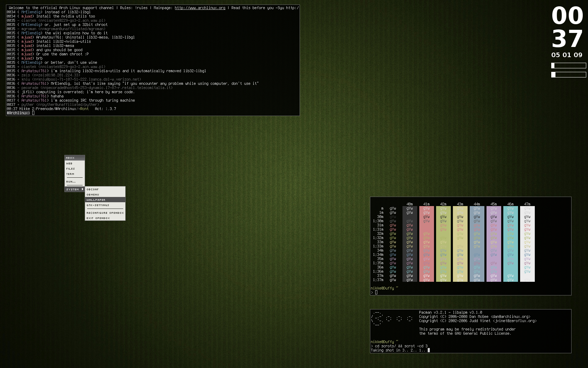Click the #Archlinux IRC input prompt
The width and height of the screenshot is (588, 368).
tap(18, 113)
